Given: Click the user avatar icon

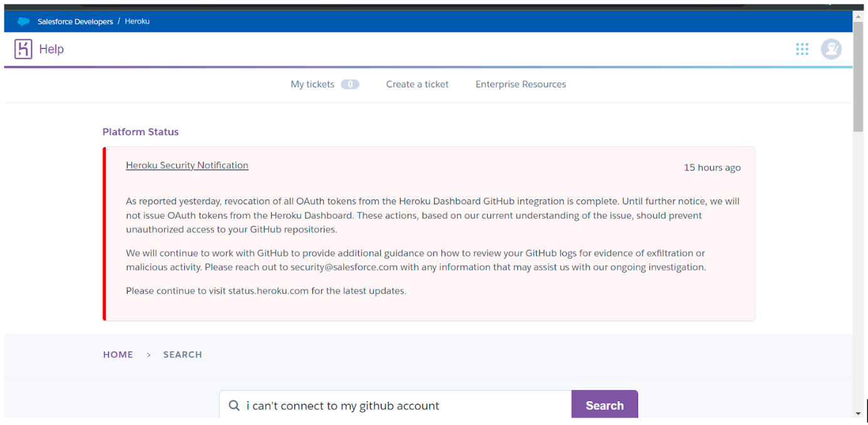Looking at the screenshot, I should (831, 48).
